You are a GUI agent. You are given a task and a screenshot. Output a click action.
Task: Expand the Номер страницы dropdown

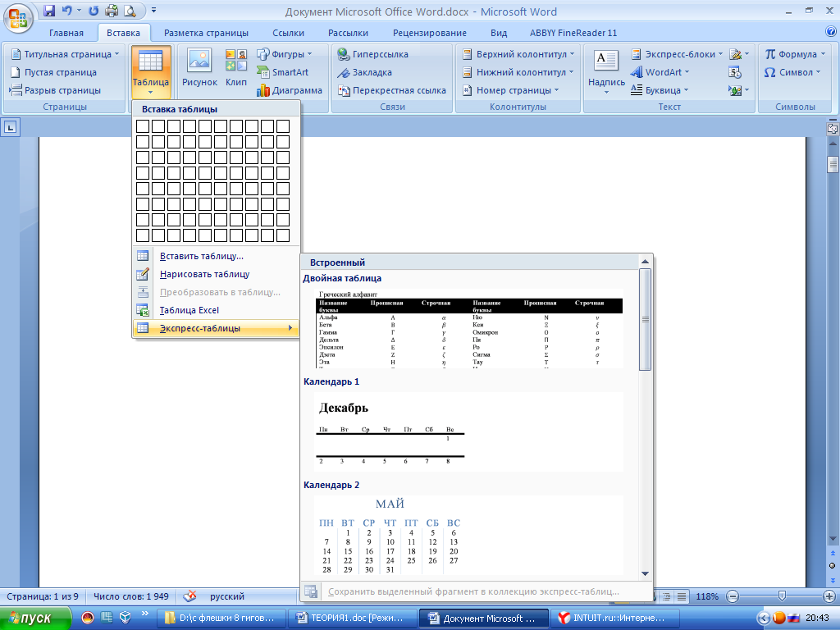click(x=510, y=90)
